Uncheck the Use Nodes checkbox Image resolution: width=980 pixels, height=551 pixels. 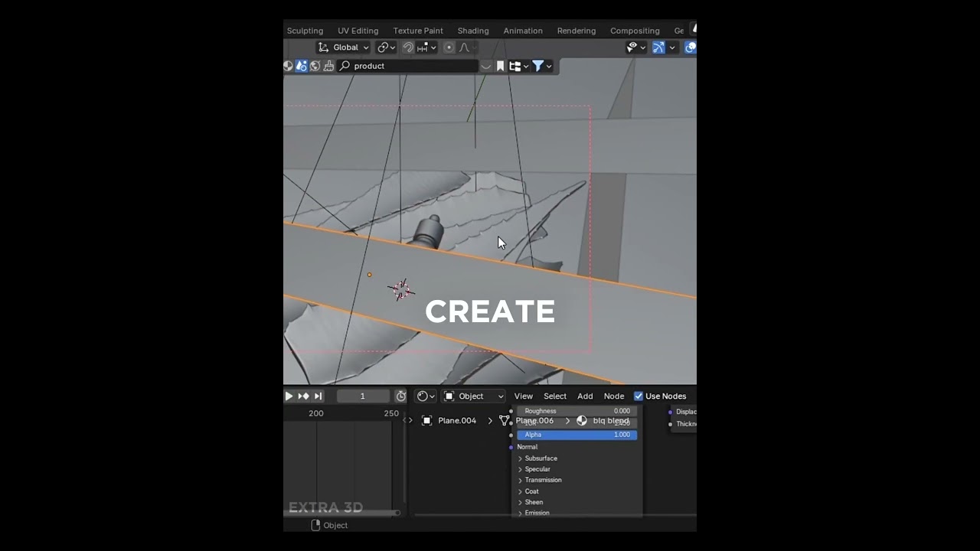pos(639,396)
